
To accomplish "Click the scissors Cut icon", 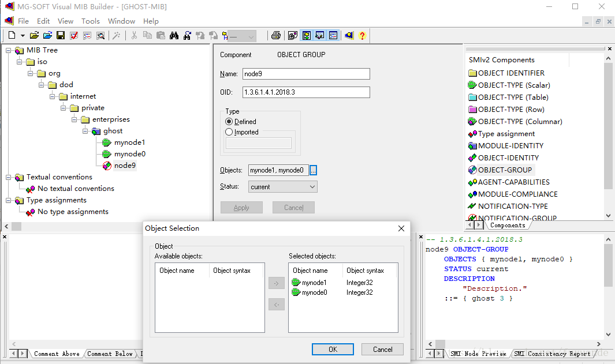I will [134, 36].
